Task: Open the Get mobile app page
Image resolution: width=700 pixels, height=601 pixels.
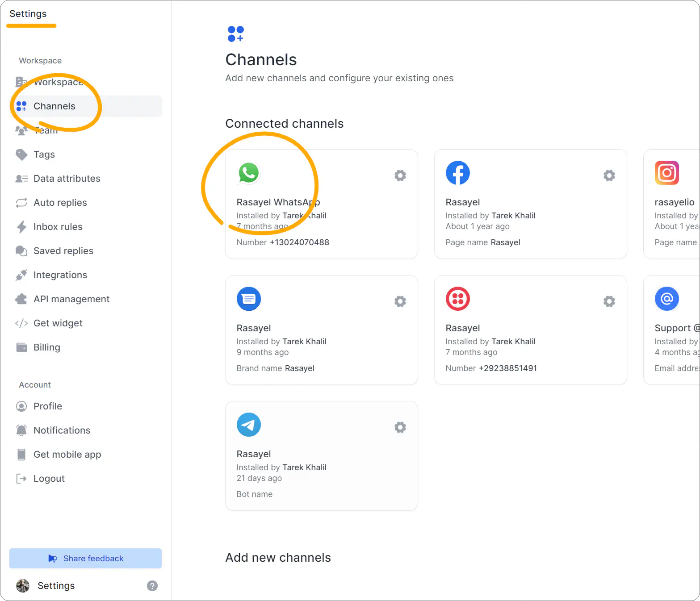Action: pyautogui.click(x=85, y=455)
